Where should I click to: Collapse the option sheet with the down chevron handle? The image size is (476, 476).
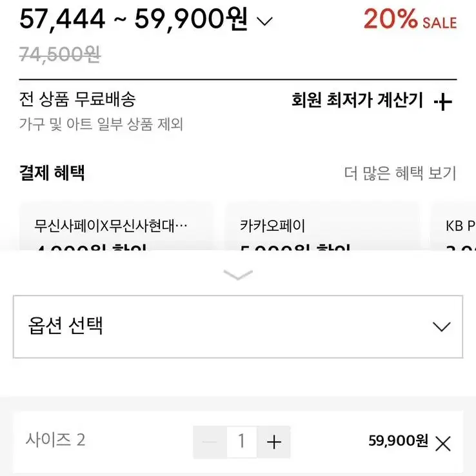tap(238, 275)
